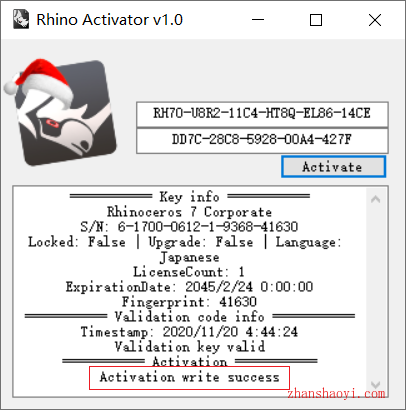Click the 'Validation key valid' text
Viewport: 406px width, 410px height.
pyautogui.click(x=190, y=347)
